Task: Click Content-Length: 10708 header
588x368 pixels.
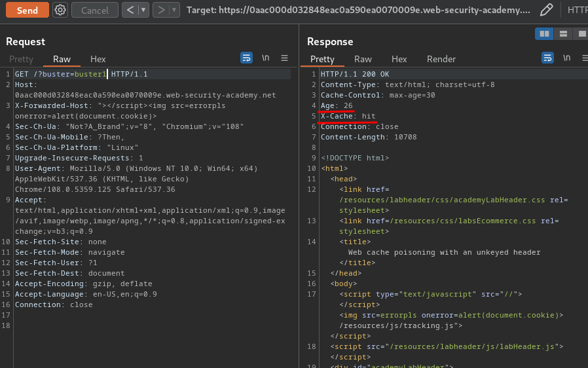Action: tap(368, 138)
